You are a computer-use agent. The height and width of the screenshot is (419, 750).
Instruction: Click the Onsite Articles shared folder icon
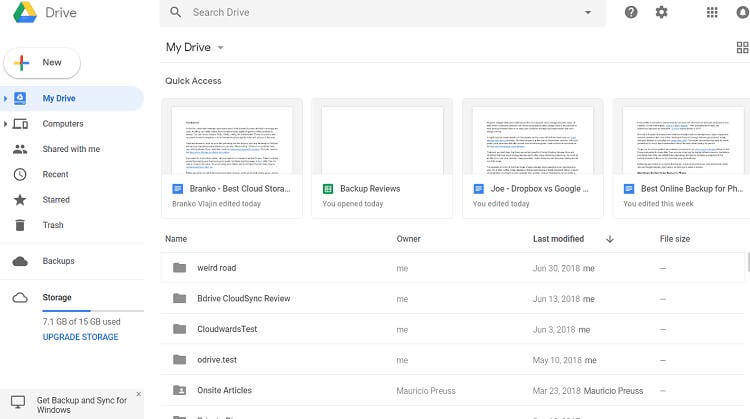click(x=179, y=390)
